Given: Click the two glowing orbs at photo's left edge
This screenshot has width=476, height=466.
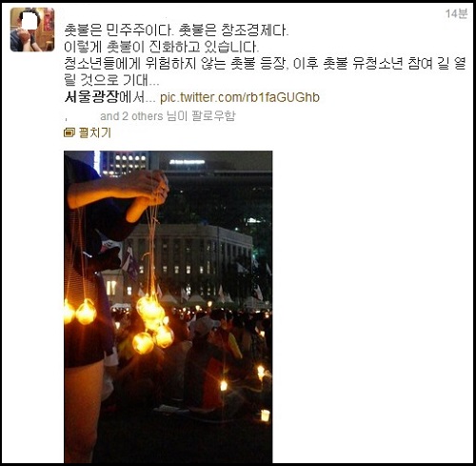Looking at the screenshot, I should click(80, 312).
